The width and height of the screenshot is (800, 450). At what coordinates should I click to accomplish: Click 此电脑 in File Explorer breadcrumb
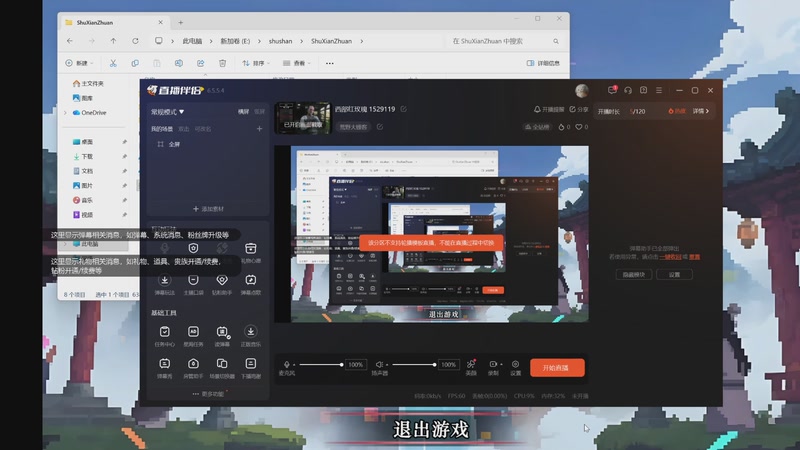[x=192, y=41]
